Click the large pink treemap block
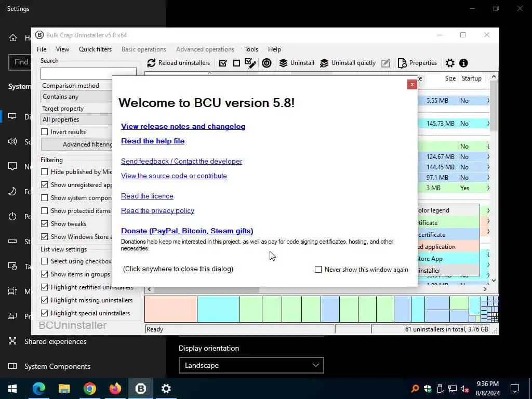The width and height of the screenshot is (532, 399). click(171, 309)
